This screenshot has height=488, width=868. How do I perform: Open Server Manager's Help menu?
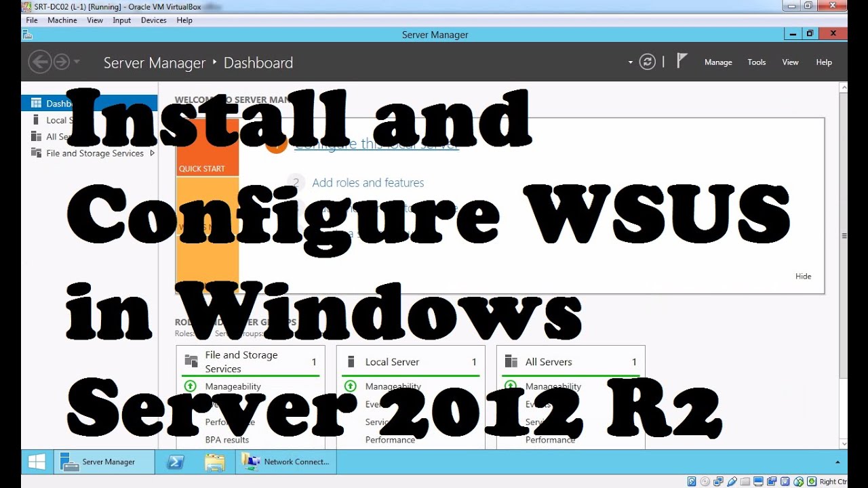824,62
